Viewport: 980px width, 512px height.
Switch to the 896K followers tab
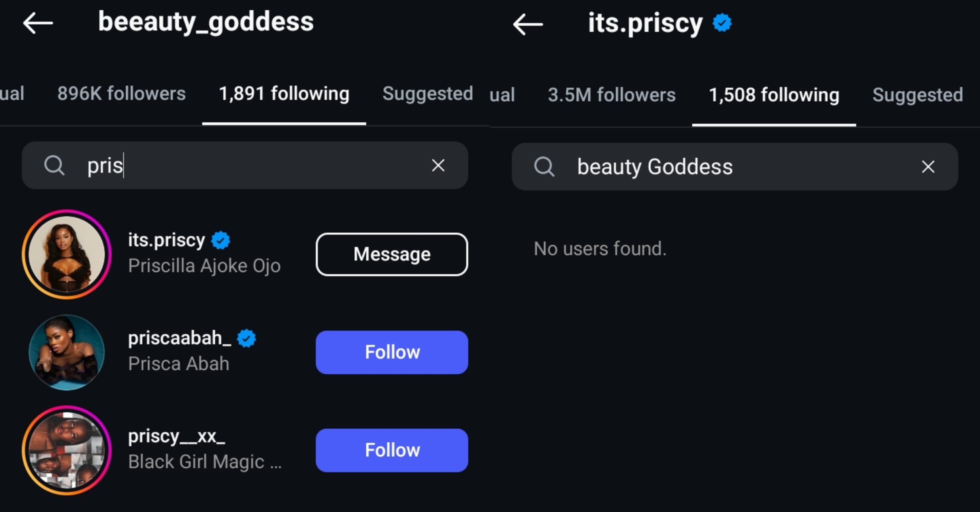click(121, 93)
